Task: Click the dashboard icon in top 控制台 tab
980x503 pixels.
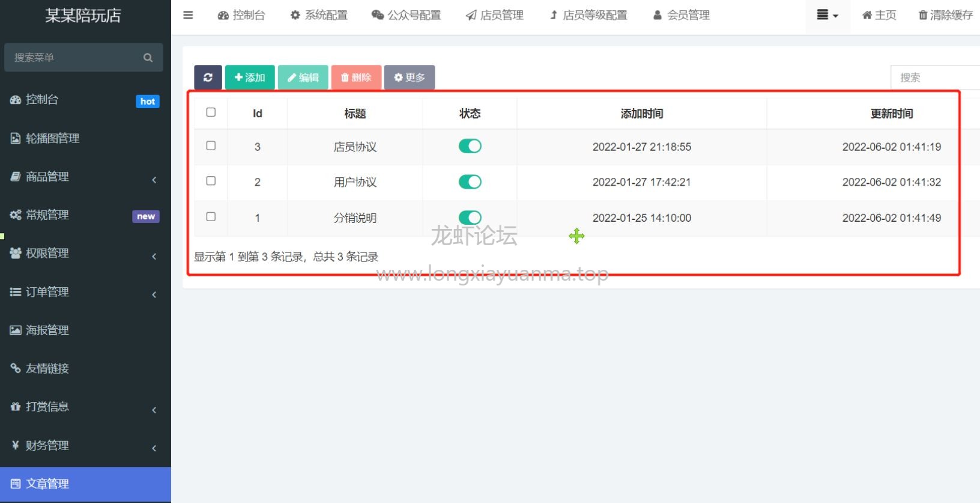Action: (x=223, y=15)
